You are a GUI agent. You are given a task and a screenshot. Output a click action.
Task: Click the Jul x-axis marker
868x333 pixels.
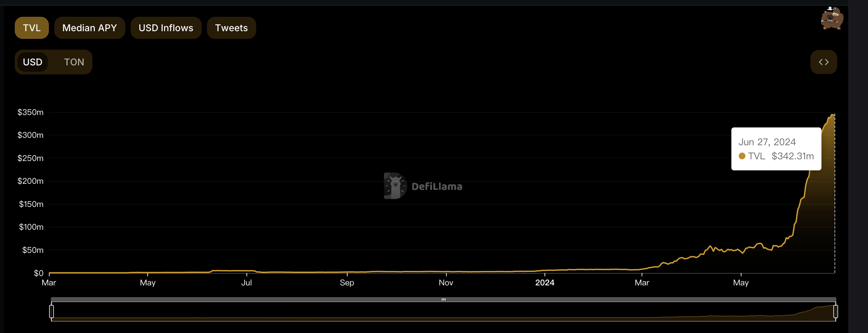point(246,283)
